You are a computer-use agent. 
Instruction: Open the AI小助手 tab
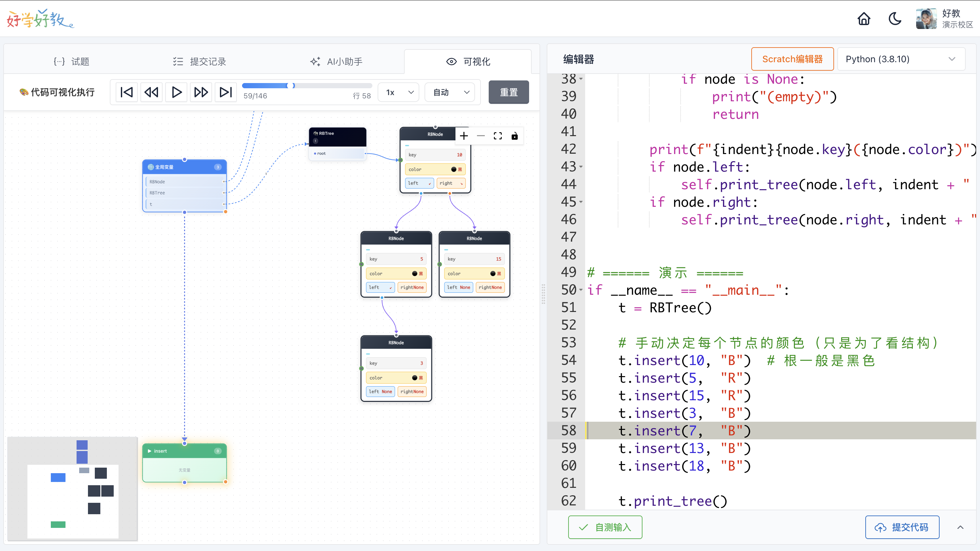[x=336, y=62]
